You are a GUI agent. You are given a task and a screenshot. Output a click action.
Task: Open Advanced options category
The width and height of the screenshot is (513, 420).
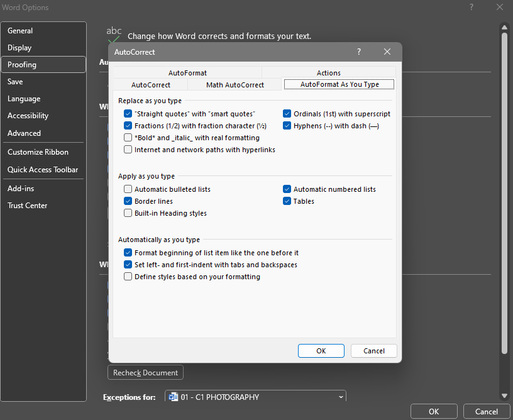43,133
